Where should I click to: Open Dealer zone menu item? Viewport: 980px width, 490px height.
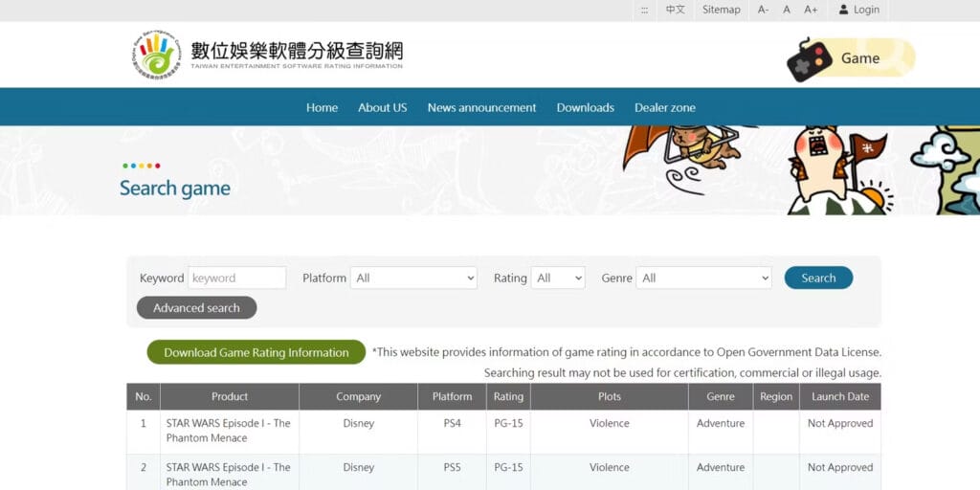(x=664, y=107)
